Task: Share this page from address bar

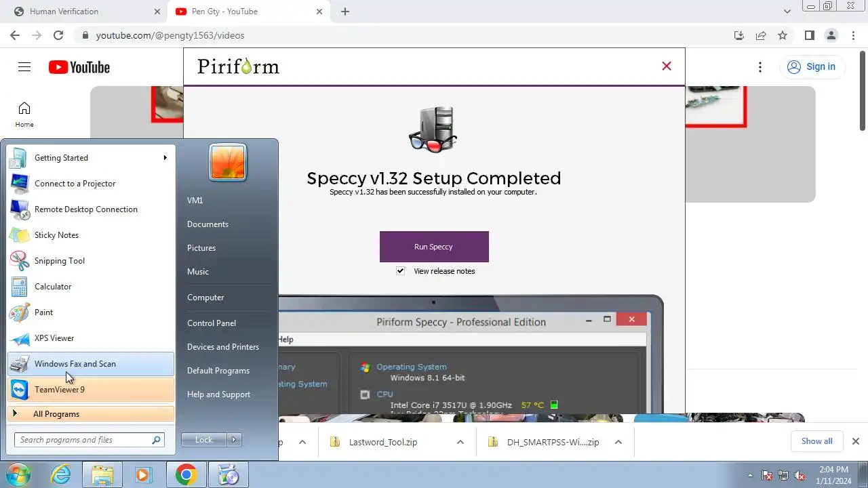Action: tap(761, 35)
